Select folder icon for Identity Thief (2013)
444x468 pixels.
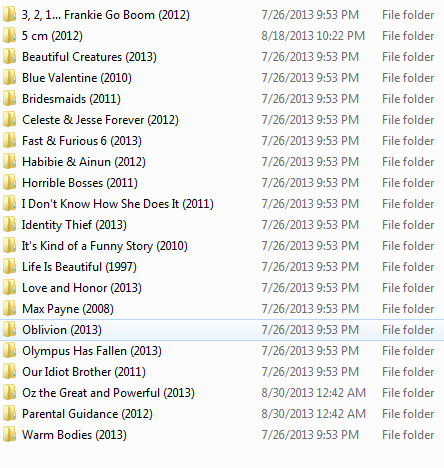coord(9,225)
